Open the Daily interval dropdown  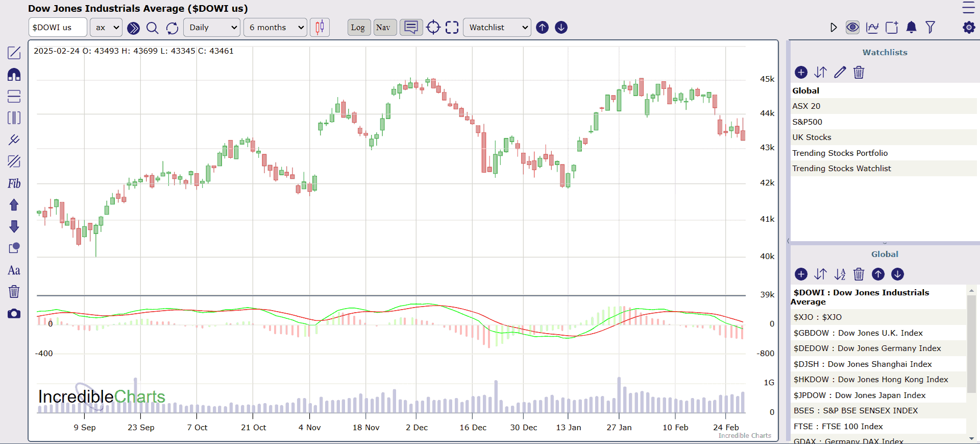(x=212, y=27)
